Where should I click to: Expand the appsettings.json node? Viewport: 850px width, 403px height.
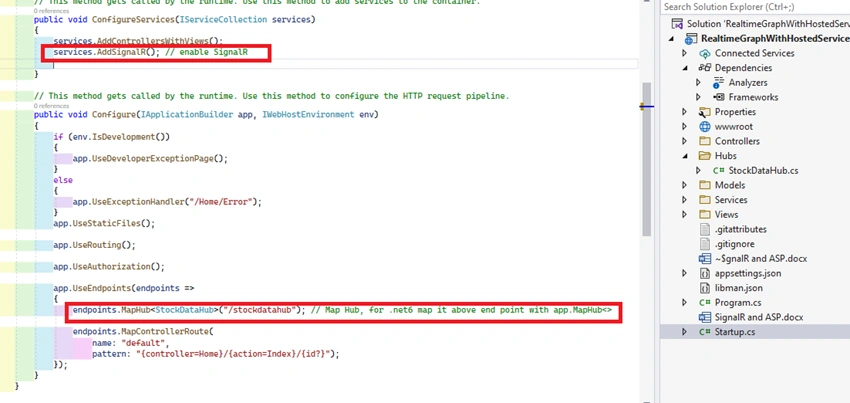click(x=684, y=273)
